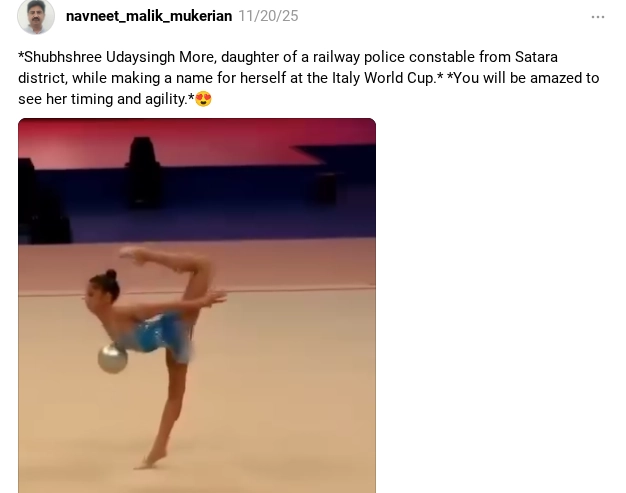The height and width of the screenshot is (493, 626).
Task: Open navneet_malik_mukerian's profile via the username
Action: tap(149, 16)
